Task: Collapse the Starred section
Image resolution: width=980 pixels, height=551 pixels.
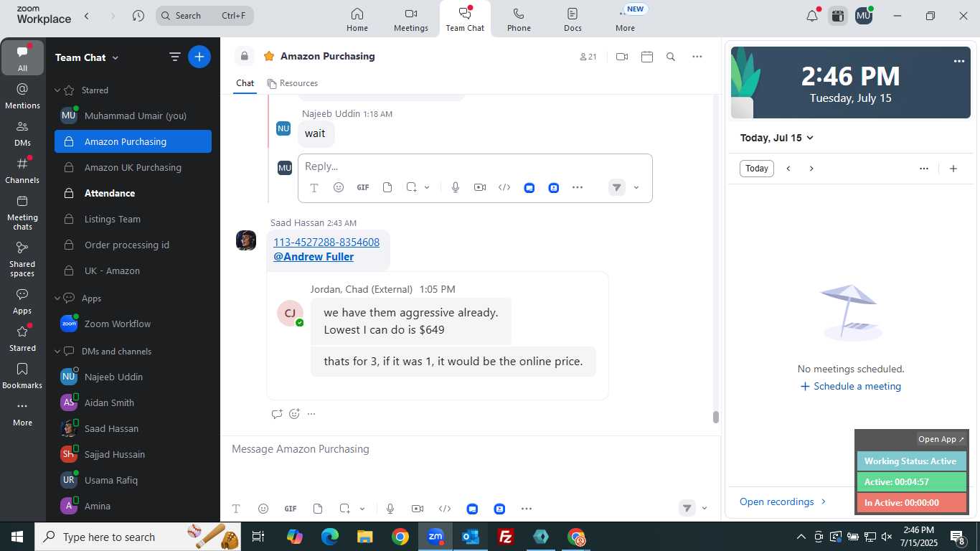Action: click(57, 90)
